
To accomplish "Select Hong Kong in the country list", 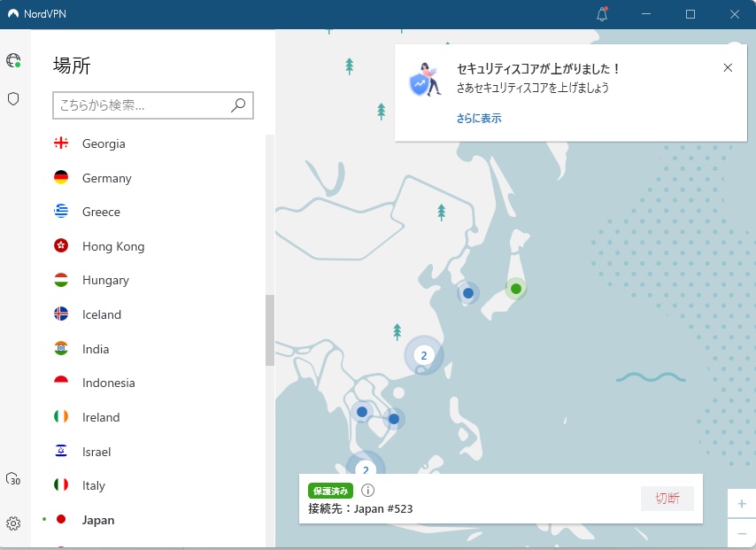I will (113, 246).
